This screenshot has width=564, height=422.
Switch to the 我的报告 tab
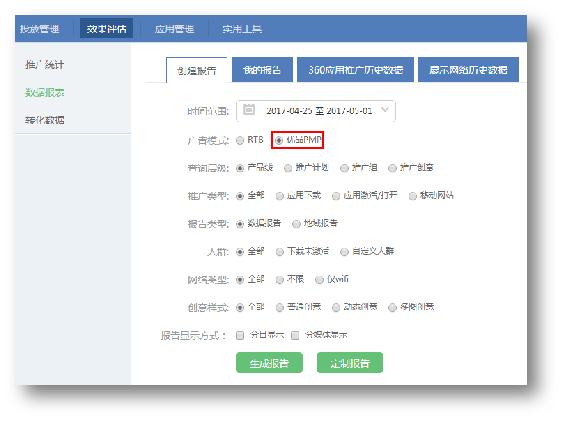[x=262, y=69]
